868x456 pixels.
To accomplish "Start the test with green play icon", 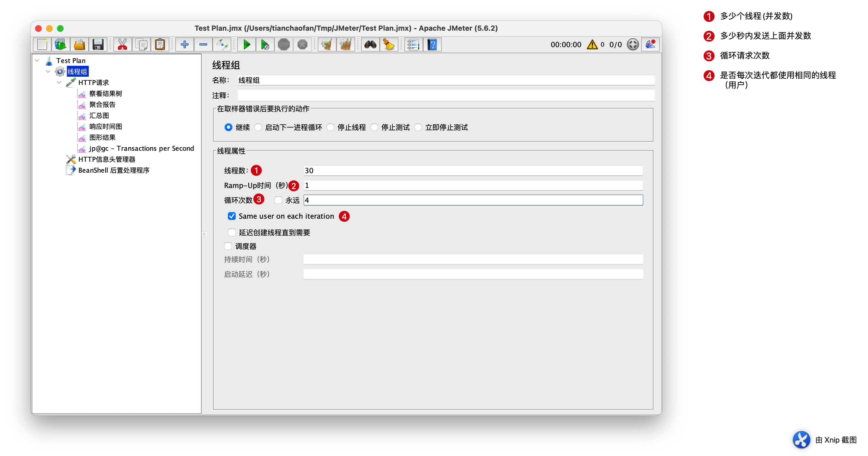I will [247, 44].
